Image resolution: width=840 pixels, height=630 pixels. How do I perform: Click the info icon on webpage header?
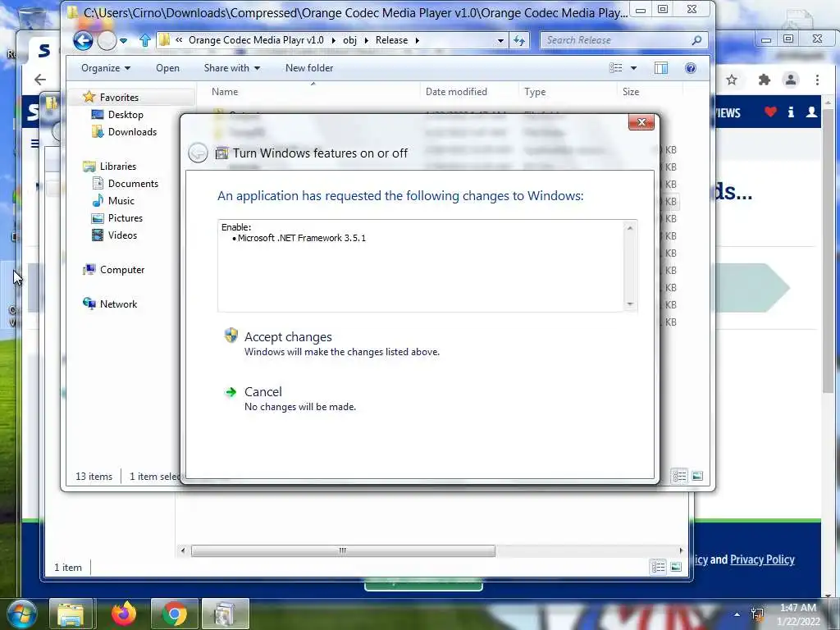(791, 112)
